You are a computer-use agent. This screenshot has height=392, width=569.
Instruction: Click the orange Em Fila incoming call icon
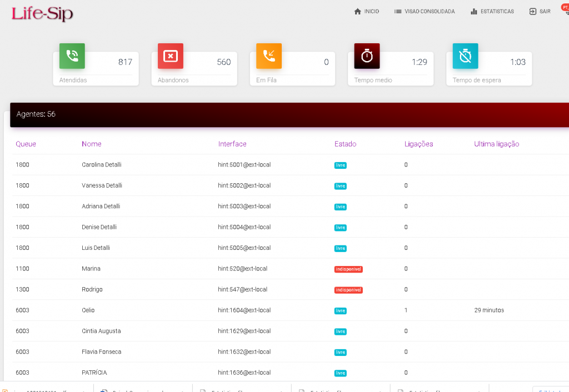coord(269,56)
